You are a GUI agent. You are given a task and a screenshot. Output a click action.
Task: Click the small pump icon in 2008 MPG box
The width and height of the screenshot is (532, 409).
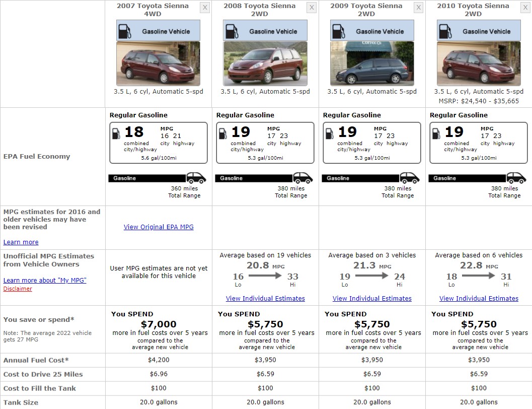tap(223, 134)
